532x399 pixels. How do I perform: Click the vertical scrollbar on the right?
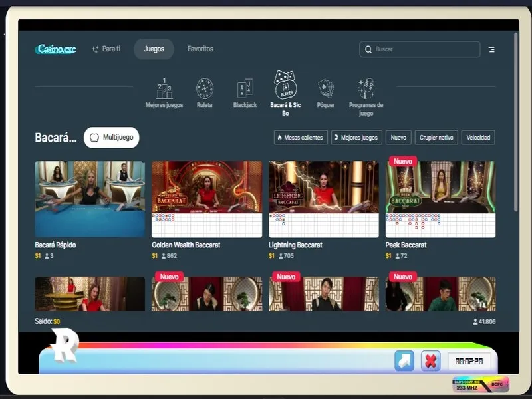point(516,122)
